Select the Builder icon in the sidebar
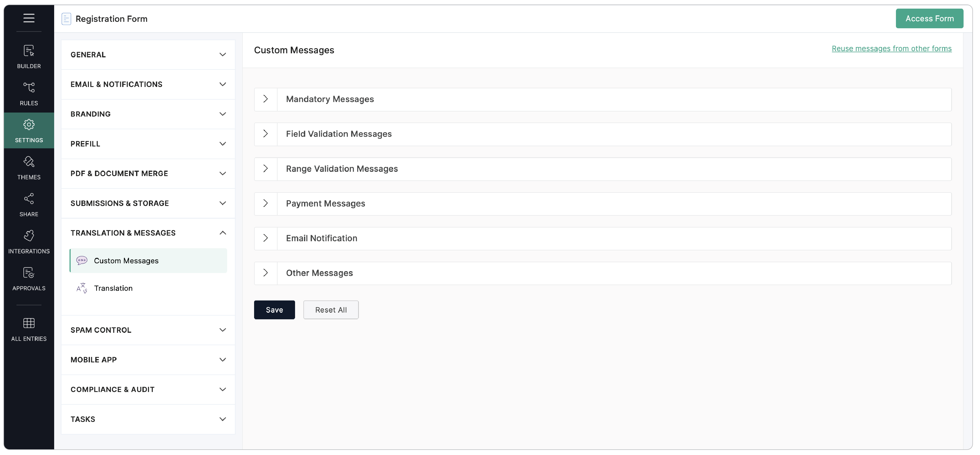This screenshot has width=980, height=455. (x=29, y=56)
